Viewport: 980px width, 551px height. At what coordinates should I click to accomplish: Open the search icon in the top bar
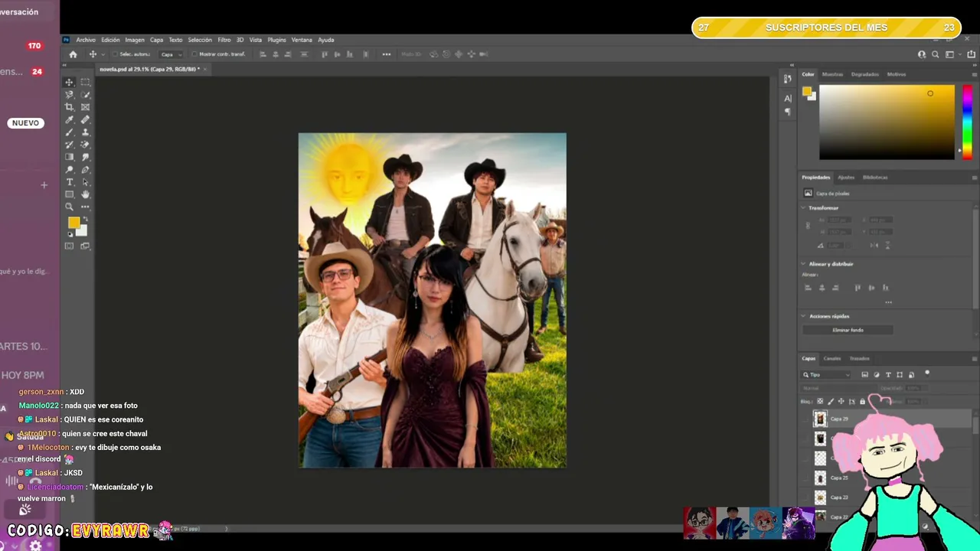pos(935,54)
